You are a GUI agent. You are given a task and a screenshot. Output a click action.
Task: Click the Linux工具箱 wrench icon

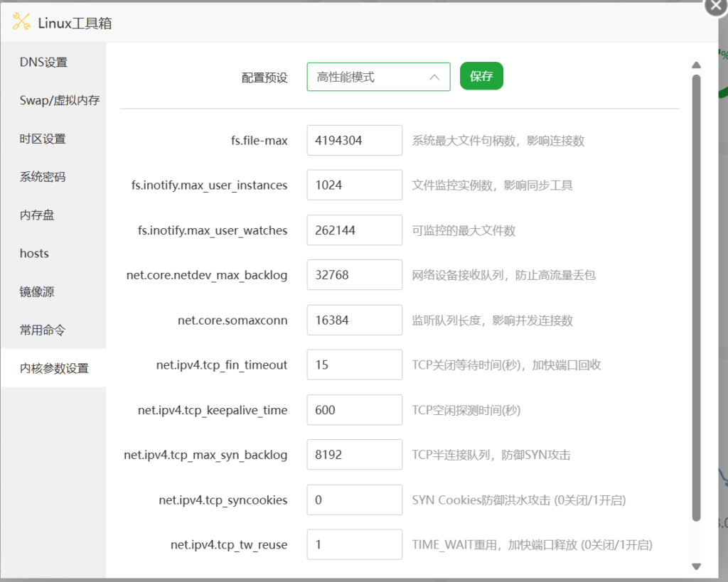point(22,22)
